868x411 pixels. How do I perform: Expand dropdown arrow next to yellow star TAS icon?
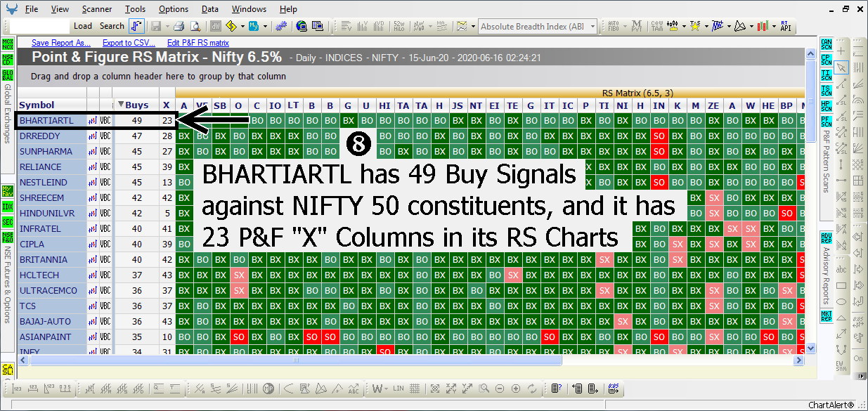click(x=706, y=27)
